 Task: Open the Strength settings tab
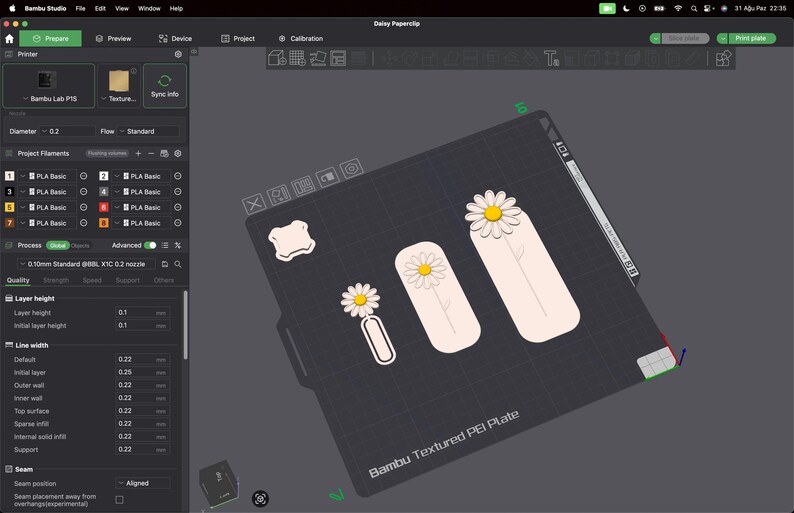click(56, 280)
